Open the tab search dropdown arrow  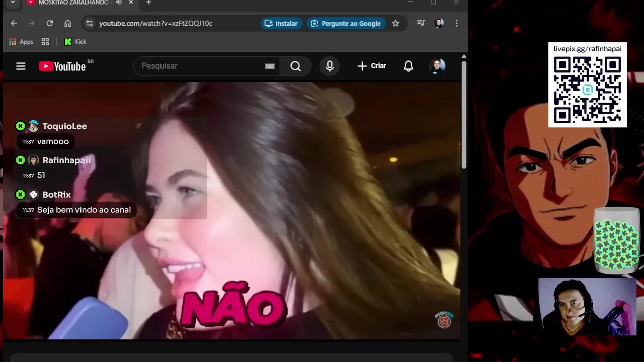click(x=13, y=3)
